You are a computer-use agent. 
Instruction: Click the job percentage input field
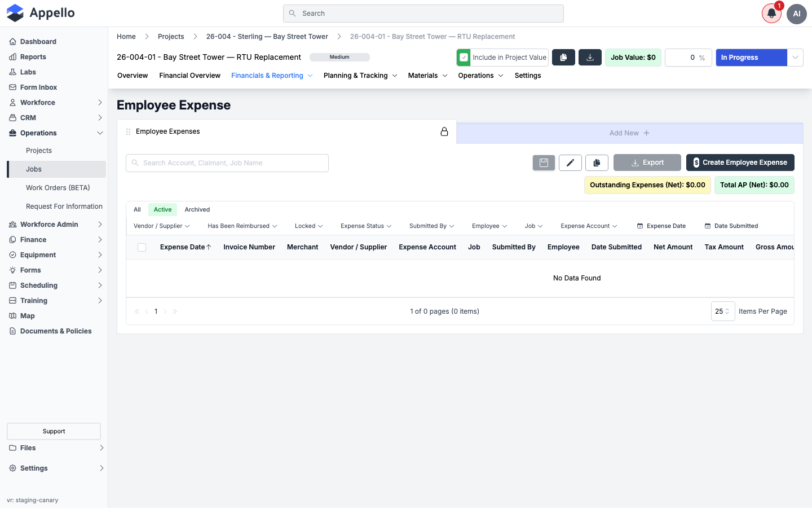pos(689,58)
